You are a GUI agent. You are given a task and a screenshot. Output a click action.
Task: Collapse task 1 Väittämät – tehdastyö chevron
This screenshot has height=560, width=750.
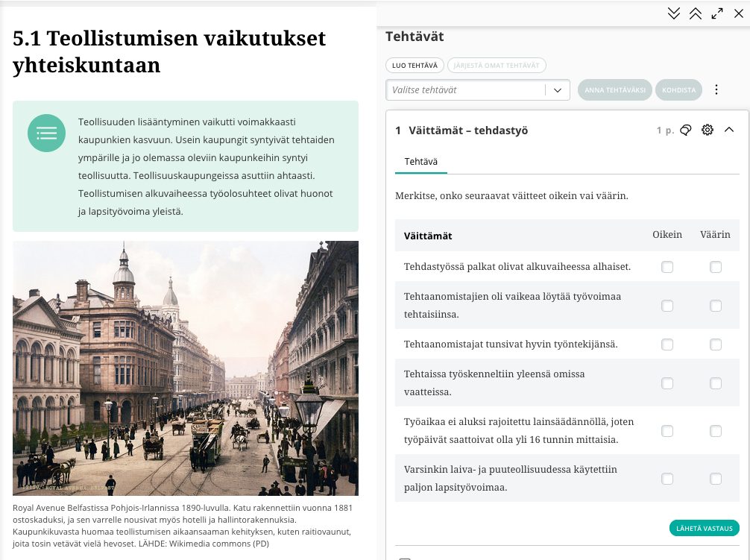(x=729, y=130)
